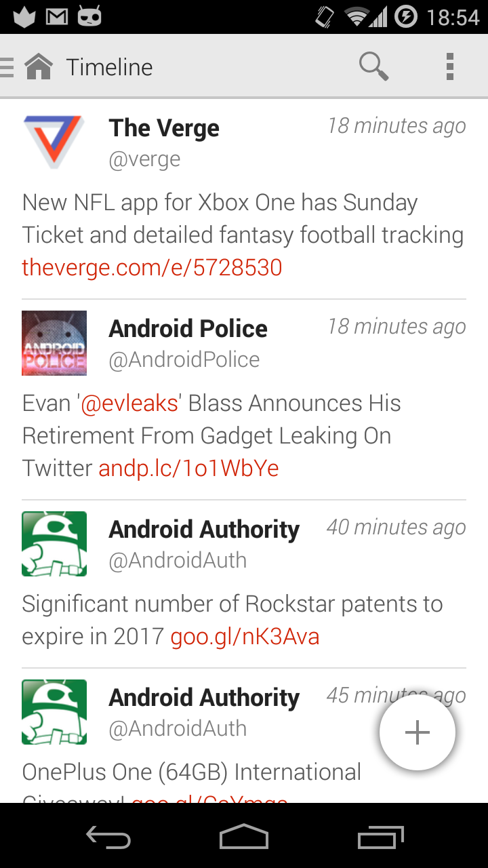This screenshot has height=868, width=488.
Task: Tap the Timeline title label
Action: click(x=109, y=67)
